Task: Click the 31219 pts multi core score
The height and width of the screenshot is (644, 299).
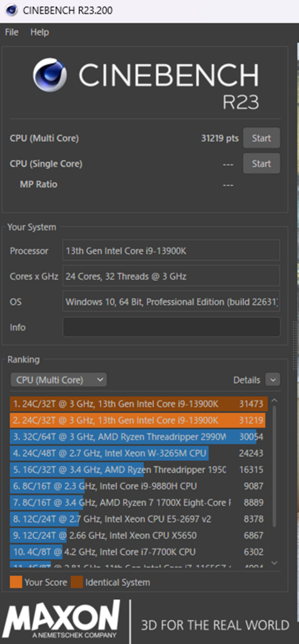Action: click(220, 138)
